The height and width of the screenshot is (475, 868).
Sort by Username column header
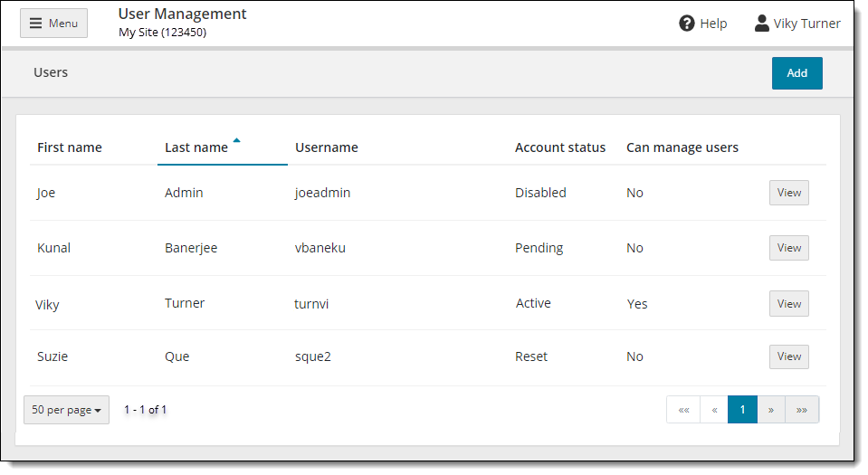(x=327, y=147)
